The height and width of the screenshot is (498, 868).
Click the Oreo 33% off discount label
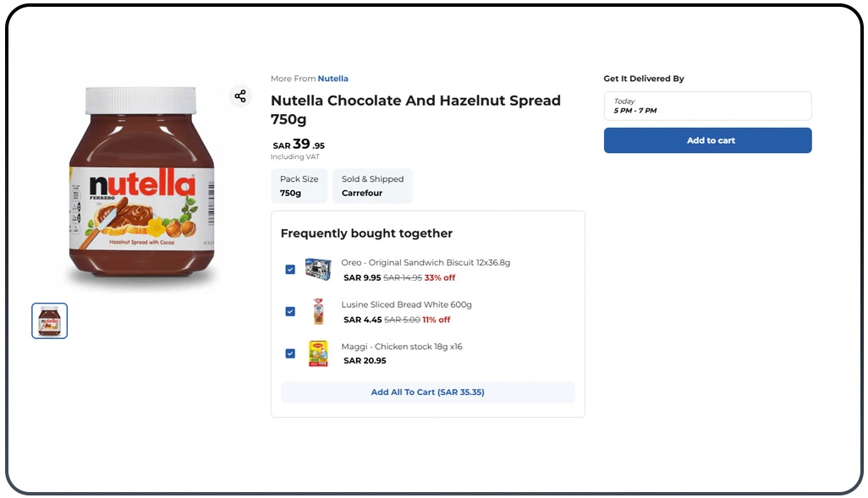click(x=440, y=277)
